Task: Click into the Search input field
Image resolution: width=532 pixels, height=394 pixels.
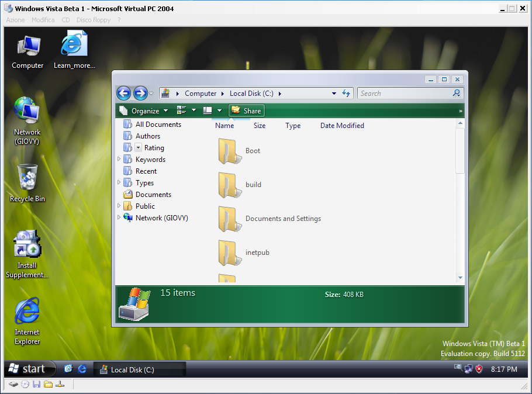Action: pos(405,94)
